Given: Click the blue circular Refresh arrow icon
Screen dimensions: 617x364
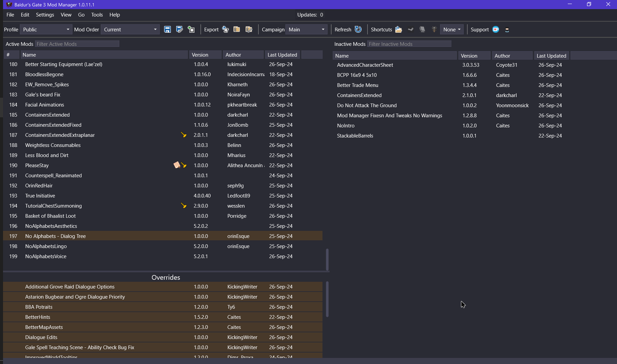Looking at the screenshot, I should coord(358,29).
